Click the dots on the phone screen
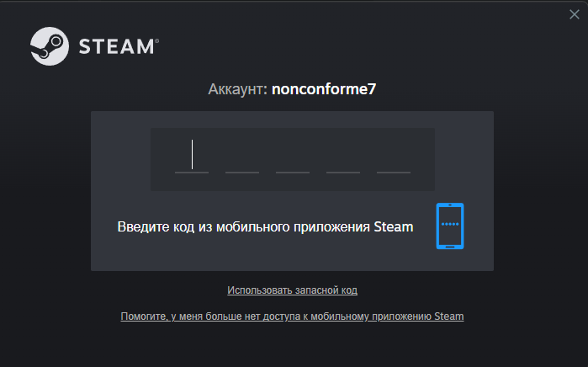Screen dimensions: 588x367 click(450, 224)
